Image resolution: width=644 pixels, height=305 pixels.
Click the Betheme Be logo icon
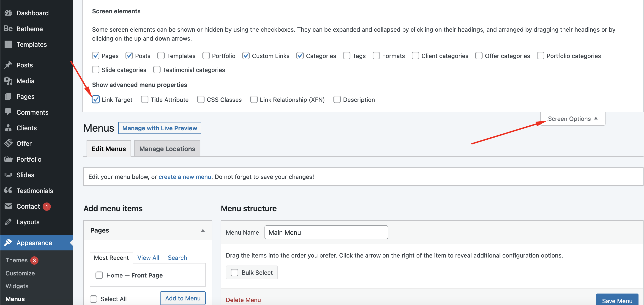8,28
